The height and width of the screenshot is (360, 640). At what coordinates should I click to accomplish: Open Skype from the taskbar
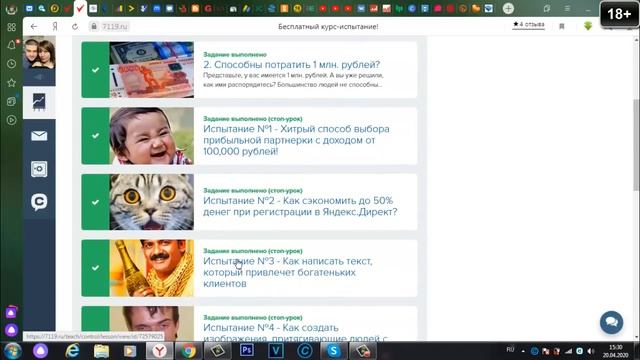[x=334, y=351]
